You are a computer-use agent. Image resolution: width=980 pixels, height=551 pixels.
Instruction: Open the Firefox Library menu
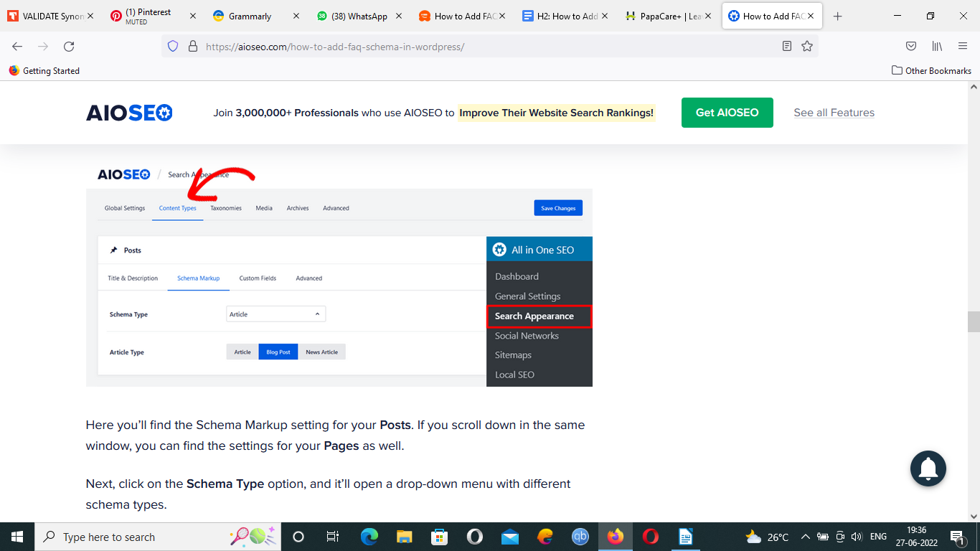937,47
